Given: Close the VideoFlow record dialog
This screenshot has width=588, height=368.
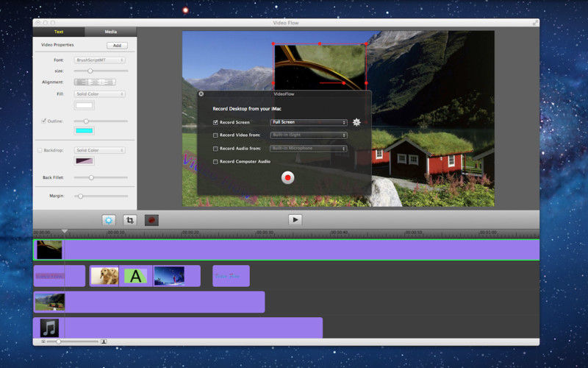Looking at the screenshot, I should 201,94.
